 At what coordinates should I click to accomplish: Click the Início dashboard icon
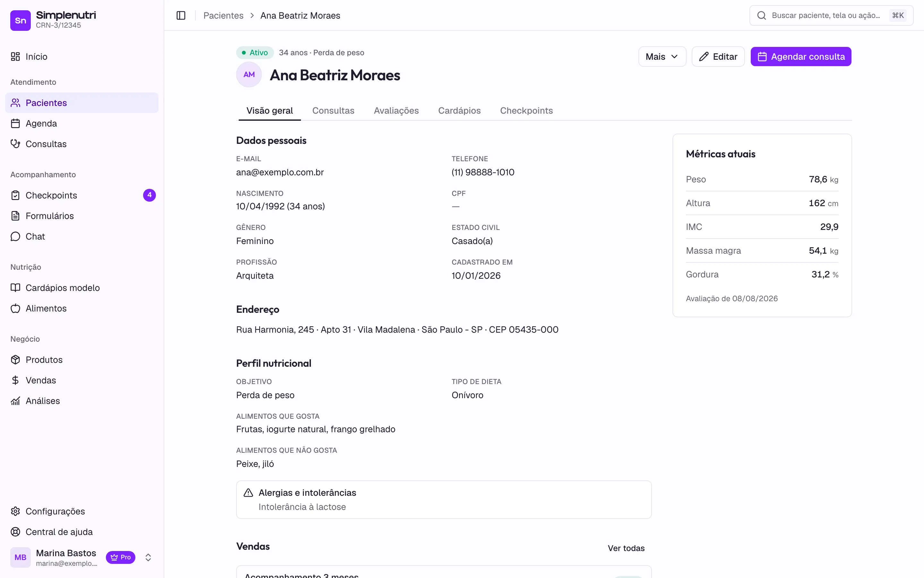(x=15, y=57)
